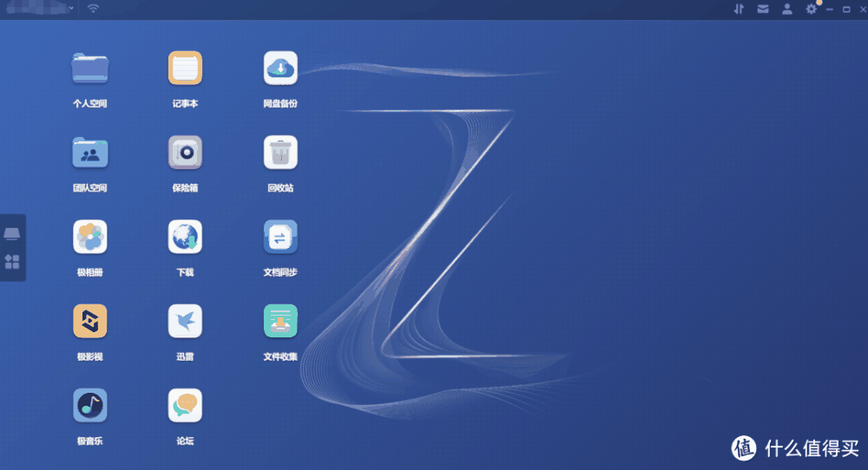Launch the 极相册 photo album app

coord(89,237)
